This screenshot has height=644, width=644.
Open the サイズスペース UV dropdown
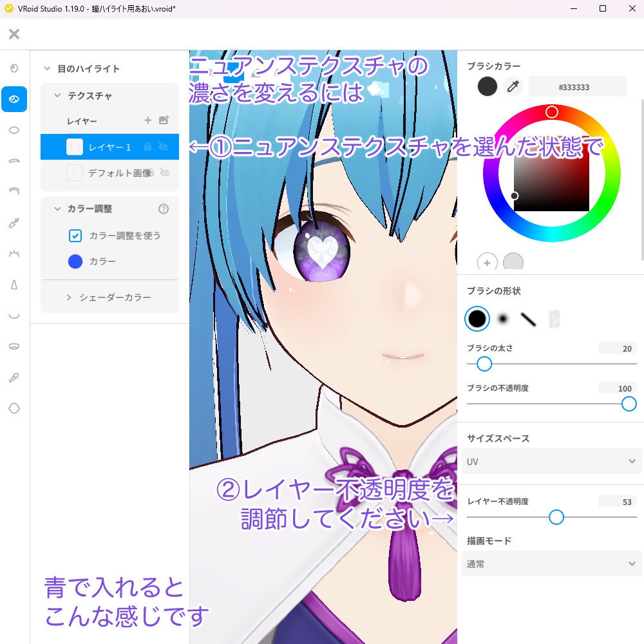(x=551, y=461)
